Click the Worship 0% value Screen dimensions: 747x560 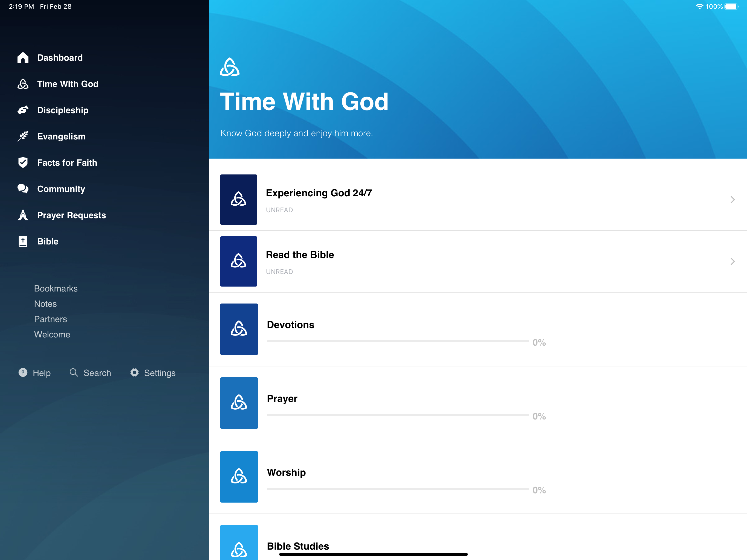[539, 490]
